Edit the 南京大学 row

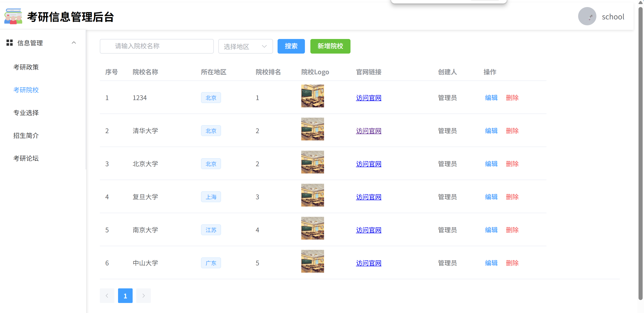coord(491,230)
